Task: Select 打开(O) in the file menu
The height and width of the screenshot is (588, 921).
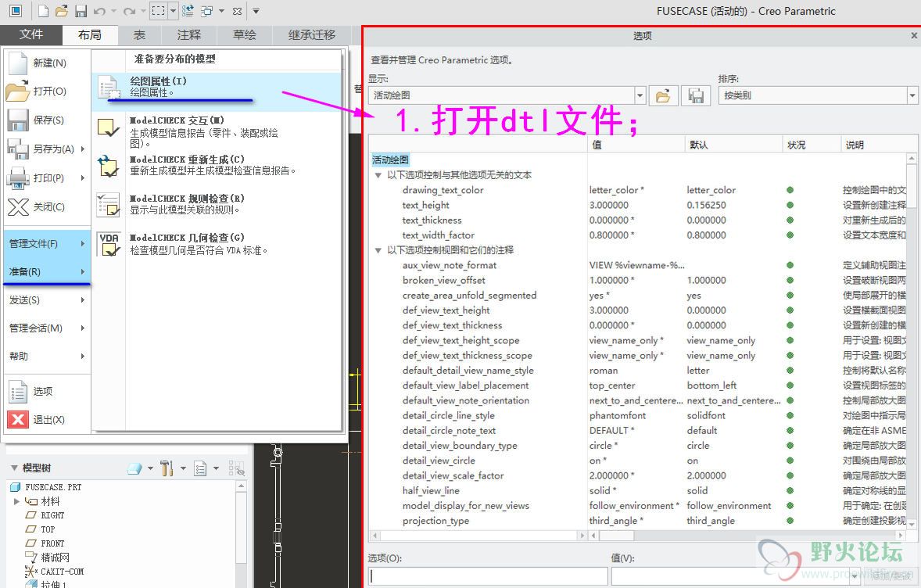Action: click(x=47, y=91)
